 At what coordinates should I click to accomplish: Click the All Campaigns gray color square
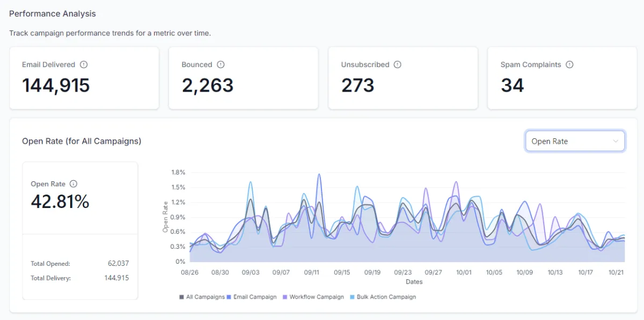181,297
